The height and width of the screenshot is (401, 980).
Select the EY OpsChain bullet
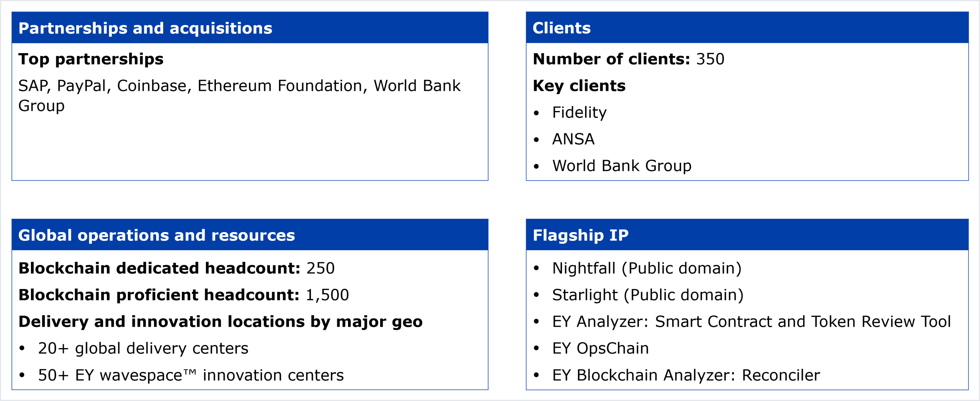600,349
